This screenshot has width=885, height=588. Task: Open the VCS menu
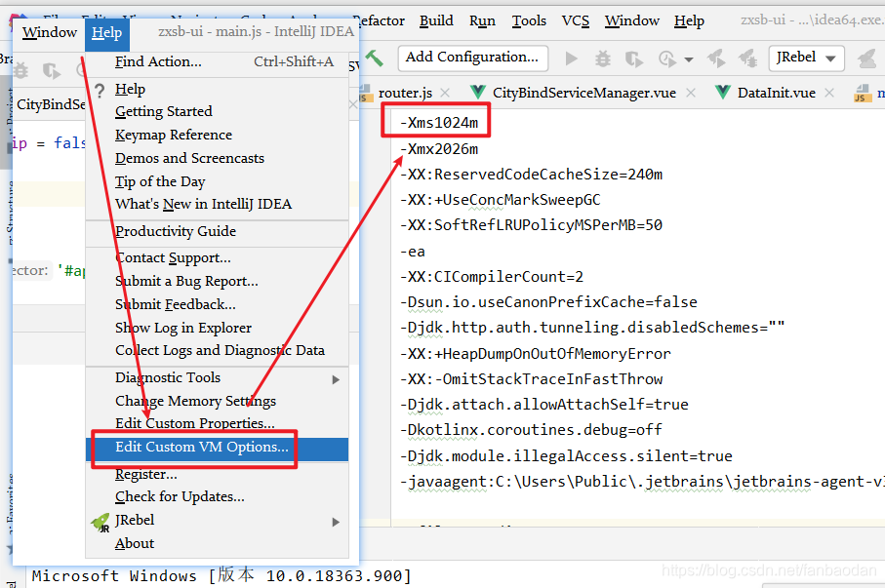click(575, 20)
